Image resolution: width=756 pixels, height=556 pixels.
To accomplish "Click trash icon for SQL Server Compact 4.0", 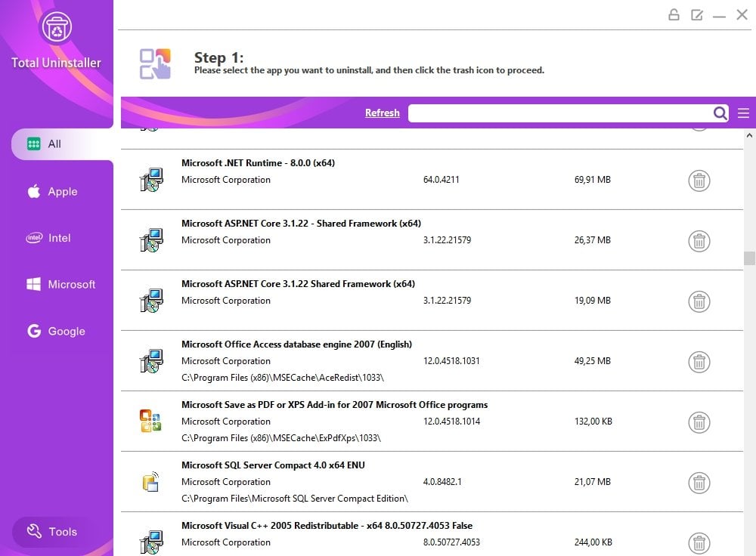I will click(699, 483).
